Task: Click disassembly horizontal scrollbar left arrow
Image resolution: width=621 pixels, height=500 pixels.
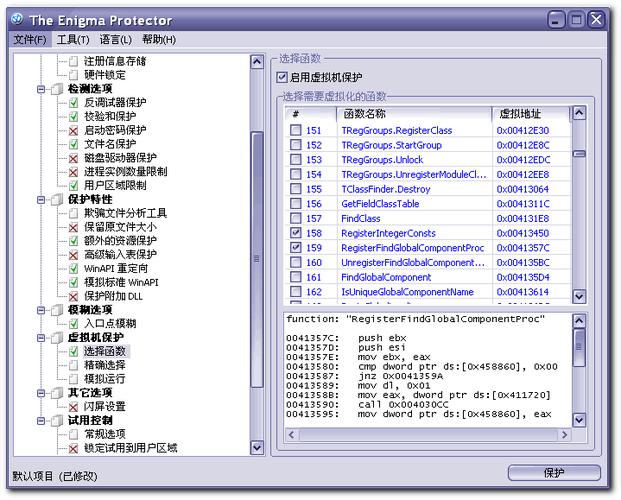Action: point(291,435)
